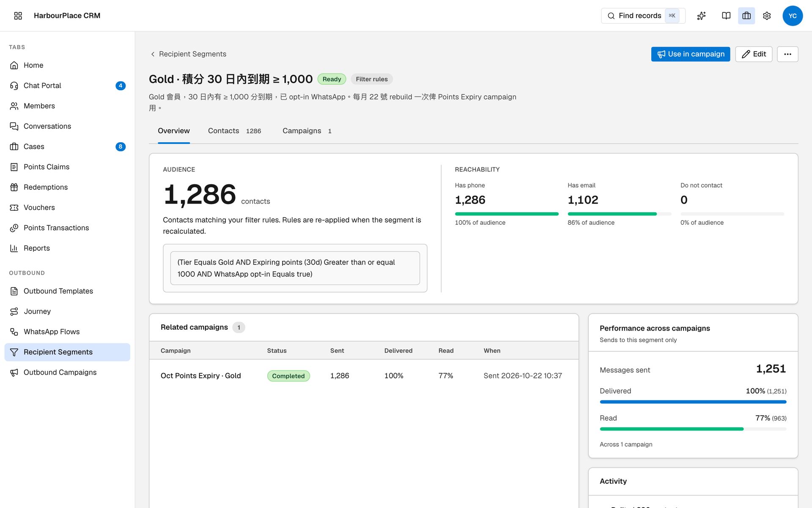Click the Sent 2026-10-22 10:37 cell

[523, 375]
